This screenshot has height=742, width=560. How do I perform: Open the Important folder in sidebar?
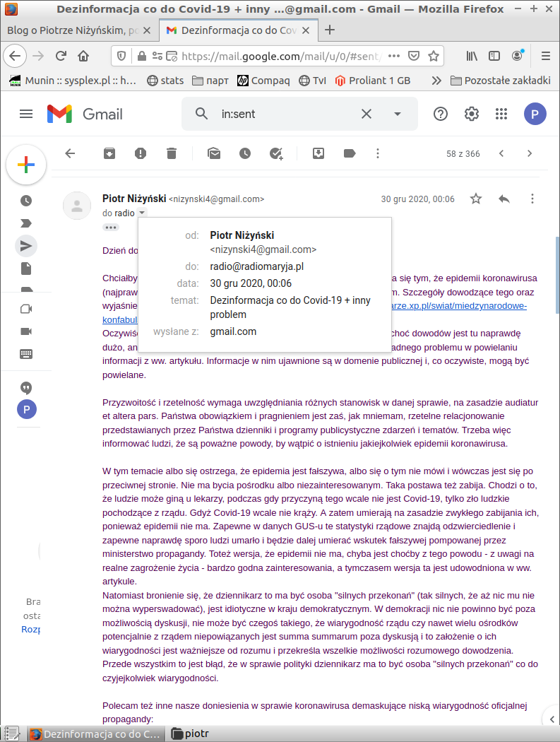[x=26, y=223]
